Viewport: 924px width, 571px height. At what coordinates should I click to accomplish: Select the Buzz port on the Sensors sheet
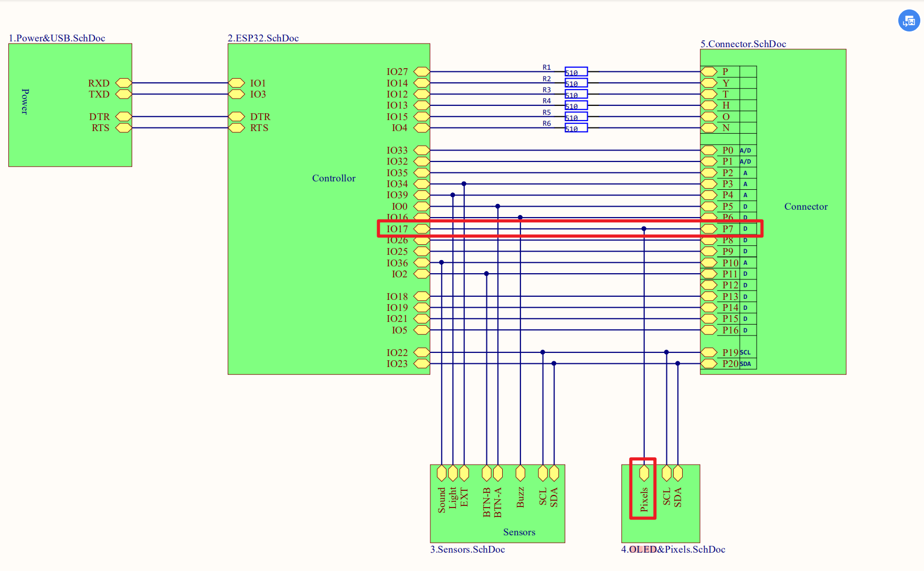pos(521,473)
